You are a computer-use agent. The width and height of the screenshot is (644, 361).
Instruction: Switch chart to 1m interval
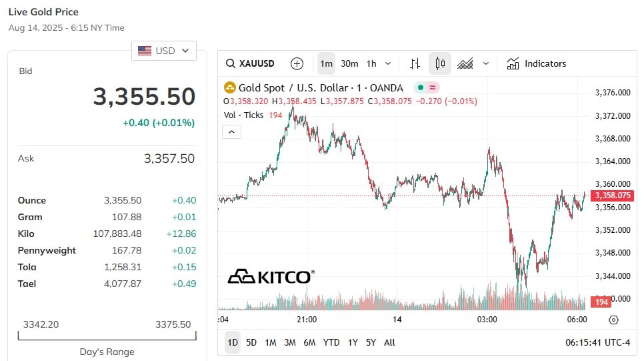pos(327,64)
